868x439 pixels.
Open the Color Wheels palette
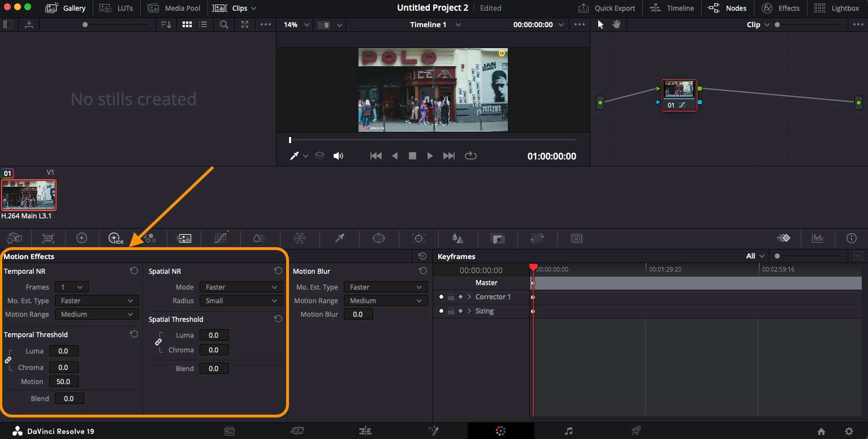pyautogui.click(x=81, y=238)
